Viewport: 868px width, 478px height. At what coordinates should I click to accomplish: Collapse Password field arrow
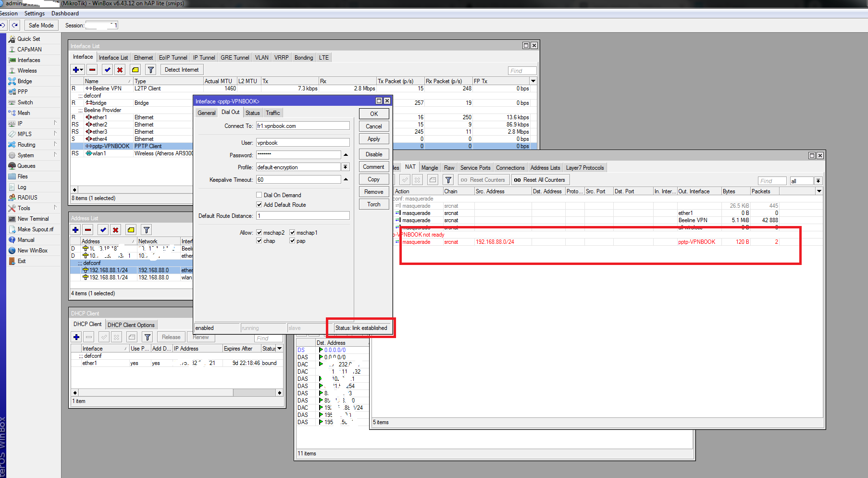tap(346, 155)
